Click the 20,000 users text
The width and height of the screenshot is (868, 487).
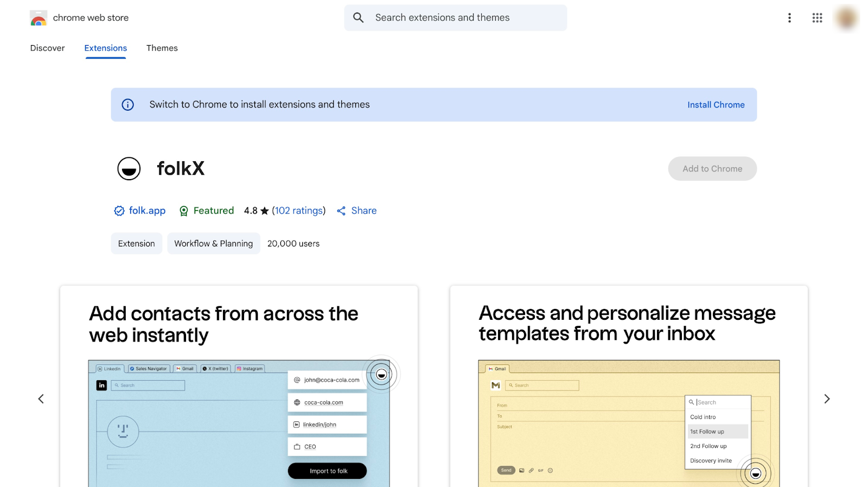pos(293,244)
